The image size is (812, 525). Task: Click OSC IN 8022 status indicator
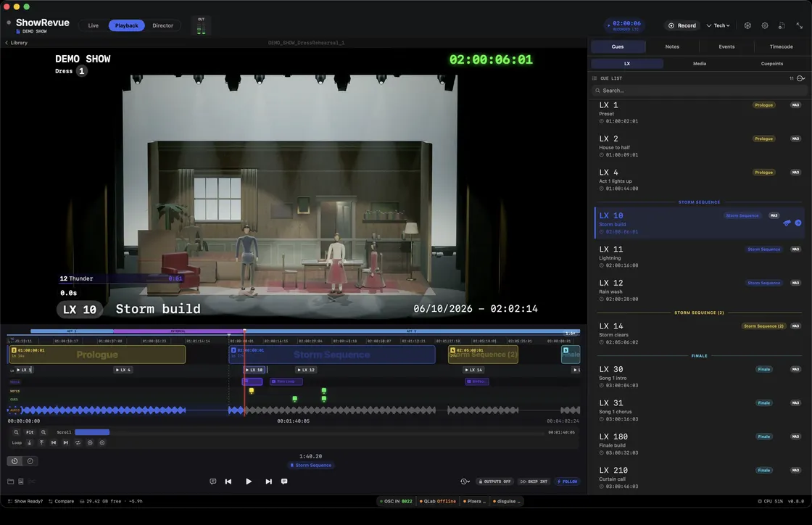(396, 501)
